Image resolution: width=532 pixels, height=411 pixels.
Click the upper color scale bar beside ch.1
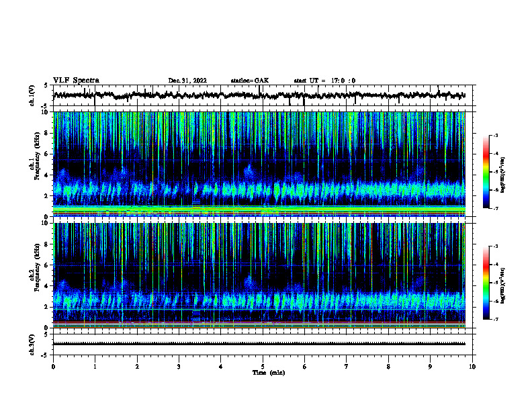[486, 172]
